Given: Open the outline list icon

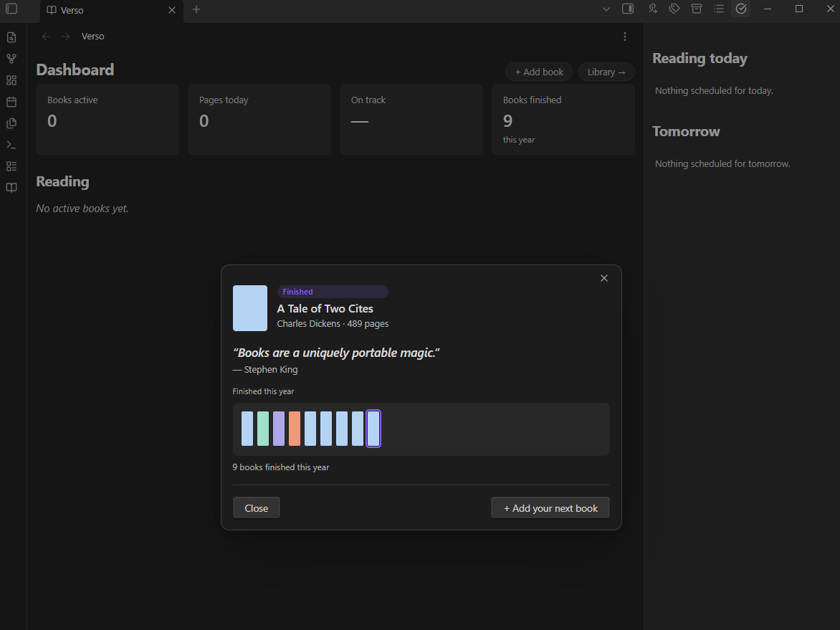Looking at the screenshot, I should pyautogui.click(x=718, y=9).
